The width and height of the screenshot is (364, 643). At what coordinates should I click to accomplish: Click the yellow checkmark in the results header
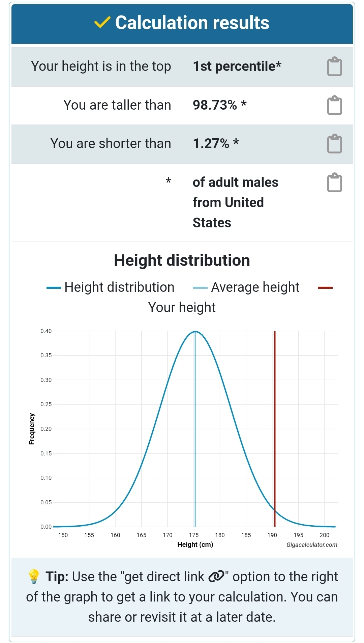point(102,23)
